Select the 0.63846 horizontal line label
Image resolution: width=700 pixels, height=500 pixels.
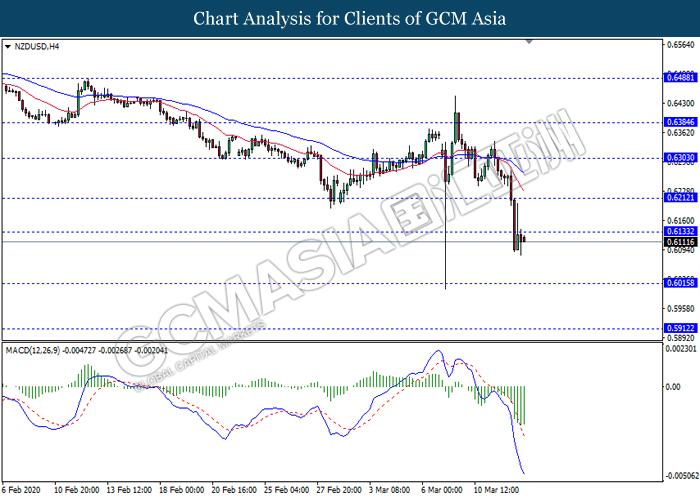click(x=680, y=122)
